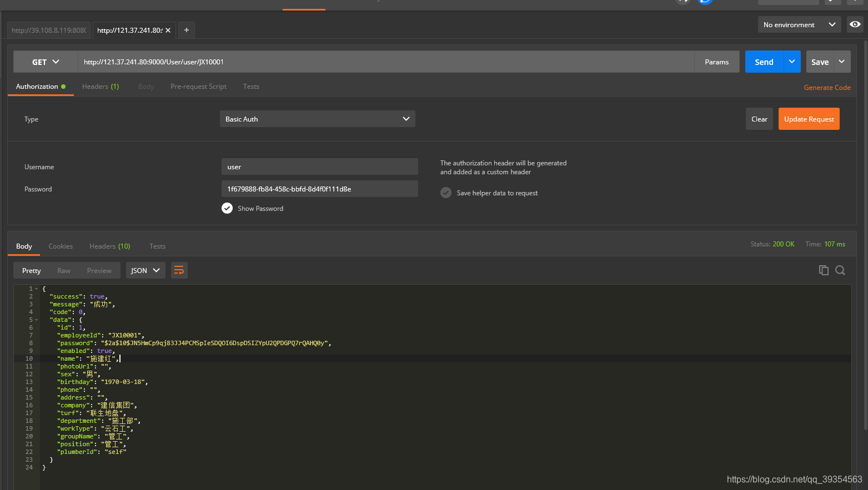The image size is (868, 490).
Task: Open the request Headers (1) tab
Action: (101, 87)
